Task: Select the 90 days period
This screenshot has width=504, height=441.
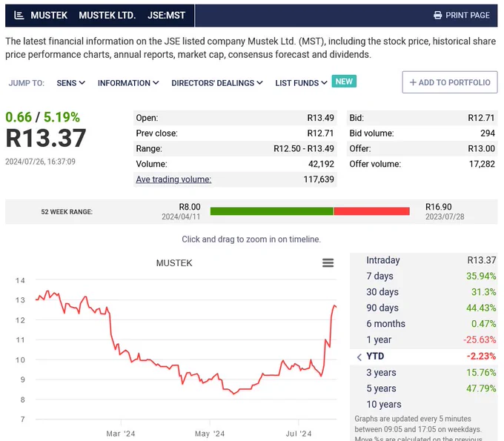Action: pyautogui.click(x=424, y=308)
